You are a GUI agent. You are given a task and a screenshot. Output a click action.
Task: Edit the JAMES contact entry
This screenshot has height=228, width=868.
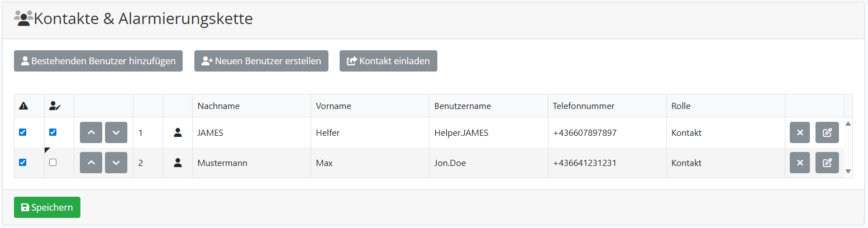[827, 133]
